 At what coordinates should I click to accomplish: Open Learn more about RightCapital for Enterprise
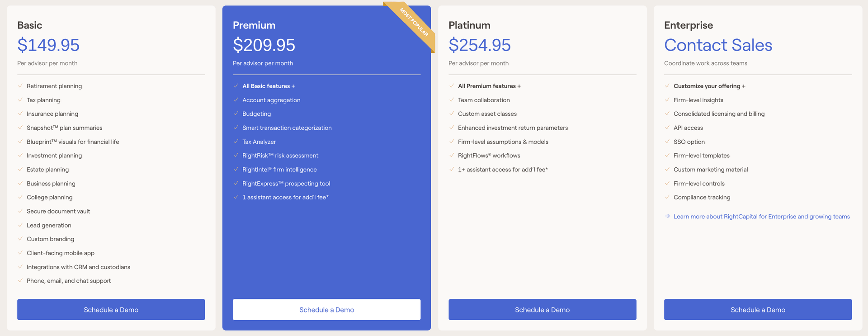(761, 217)
